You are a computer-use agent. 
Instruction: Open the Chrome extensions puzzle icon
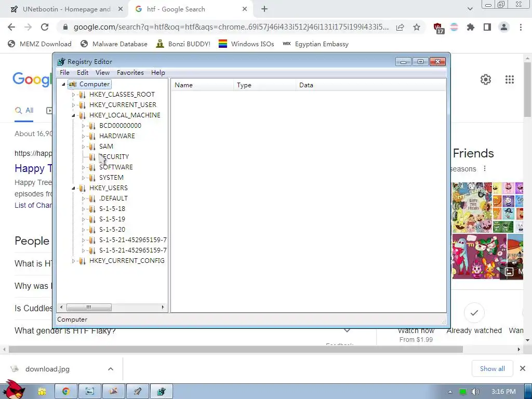[471, 27]
